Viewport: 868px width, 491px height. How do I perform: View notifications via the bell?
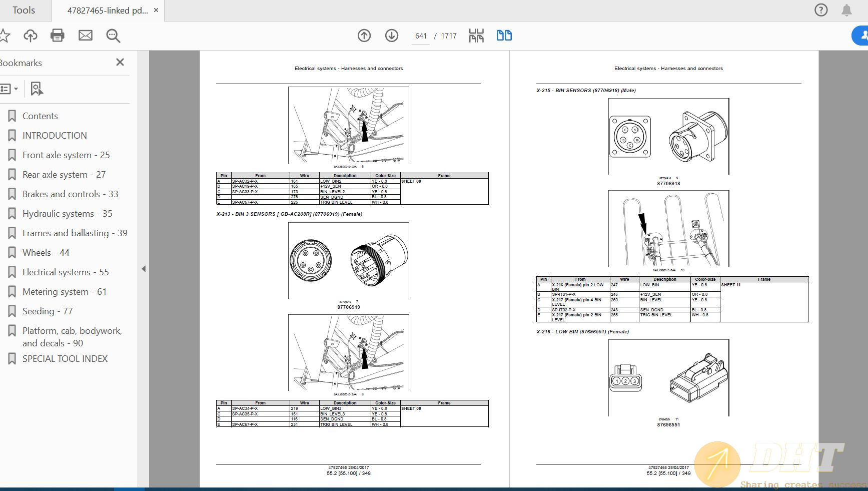click(846, 10)
